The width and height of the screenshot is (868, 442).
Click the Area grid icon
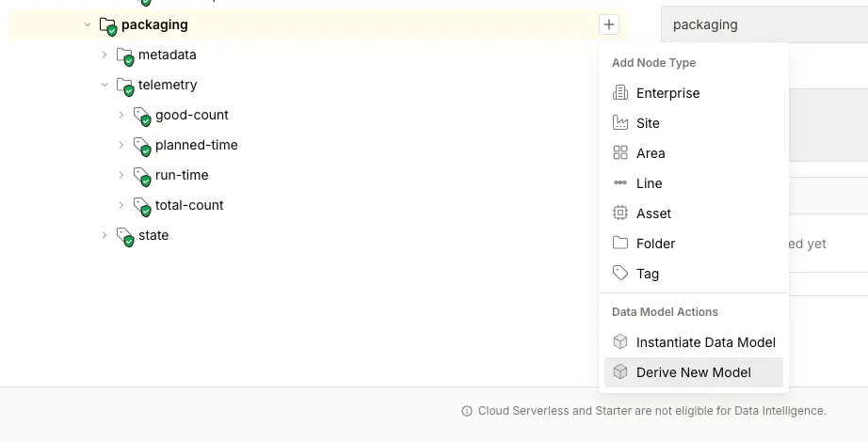(620, 152)
